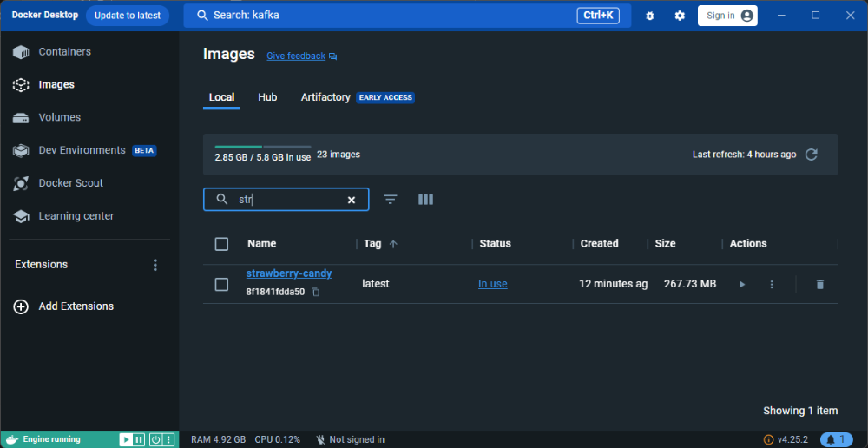Viewport: 868px width, 448px height.
Task: Click the disk usage progress bar
Action: click(262, 148)
